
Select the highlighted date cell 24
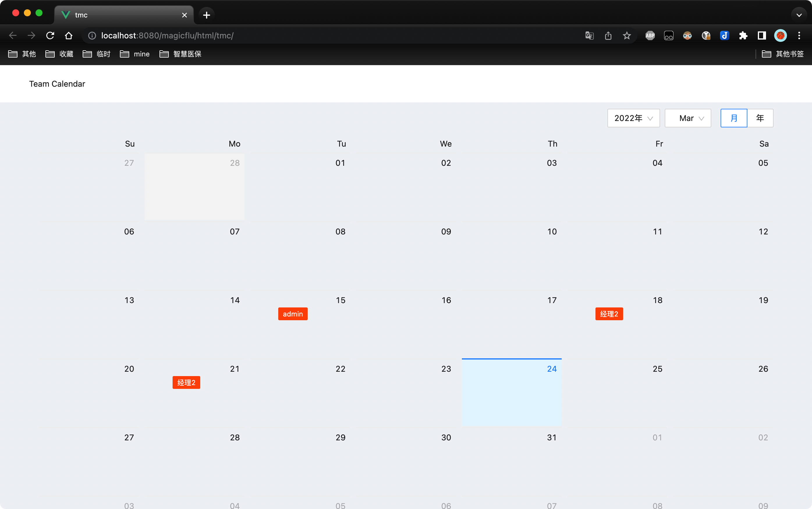[511, 392]
